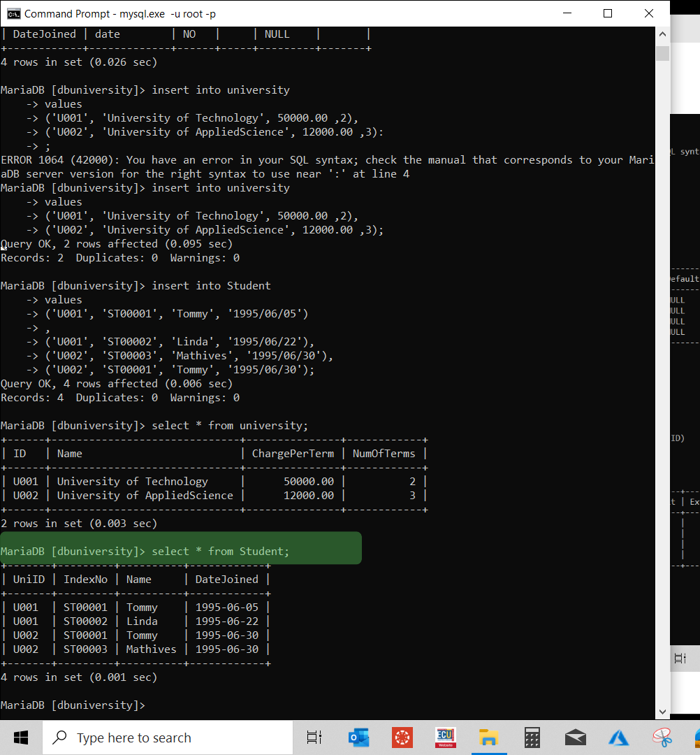
Task: Open the Start menu
Action: [x=20, y=738]
